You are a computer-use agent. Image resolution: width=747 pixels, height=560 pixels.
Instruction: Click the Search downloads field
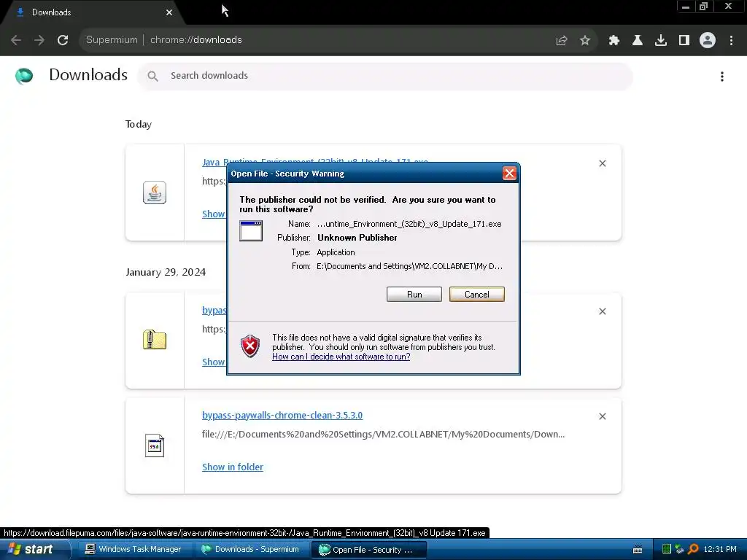click(385, 76)
